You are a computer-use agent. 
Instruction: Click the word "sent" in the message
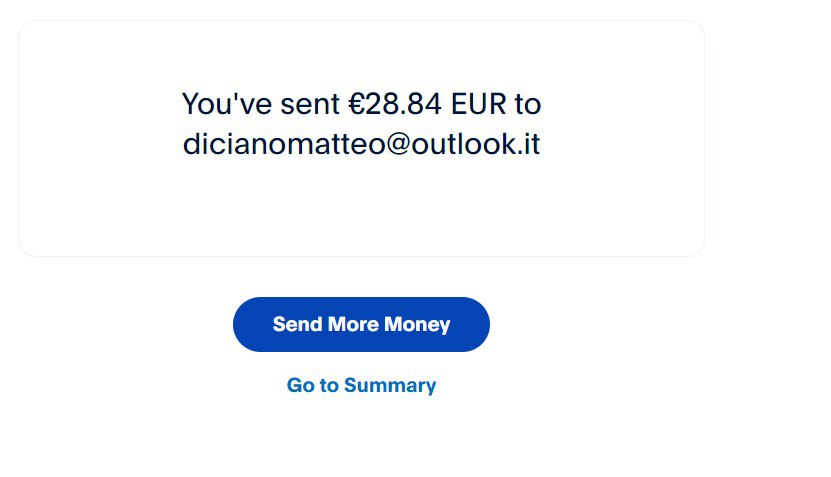[310, 104]
